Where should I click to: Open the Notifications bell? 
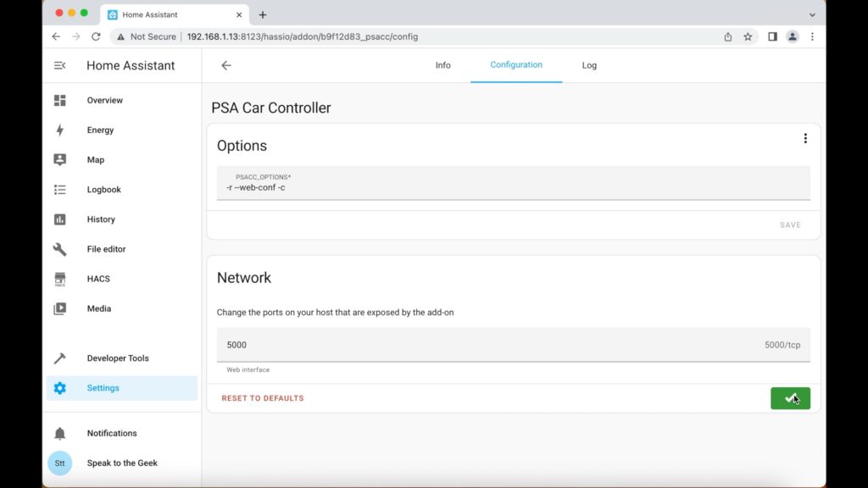(60, 433)
